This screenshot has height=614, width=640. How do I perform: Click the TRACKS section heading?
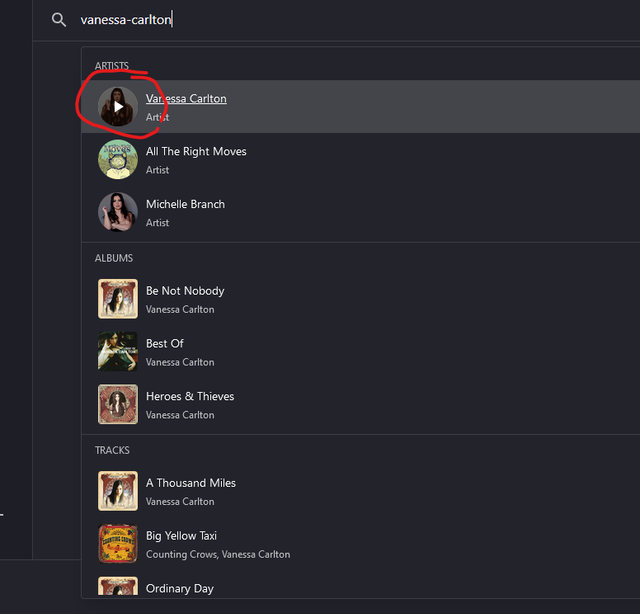(112, 450)
